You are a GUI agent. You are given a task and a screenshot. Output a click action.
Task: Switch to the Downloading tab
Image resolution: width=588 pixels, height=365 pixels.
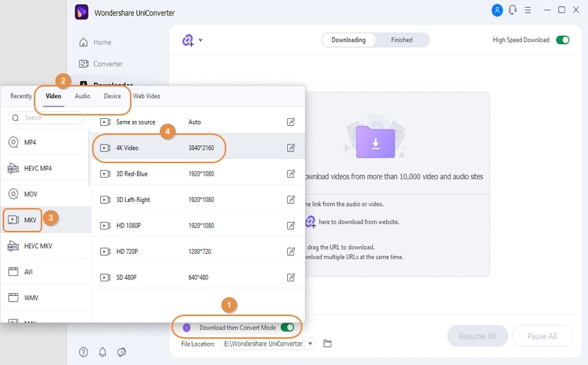coord(349,39)
